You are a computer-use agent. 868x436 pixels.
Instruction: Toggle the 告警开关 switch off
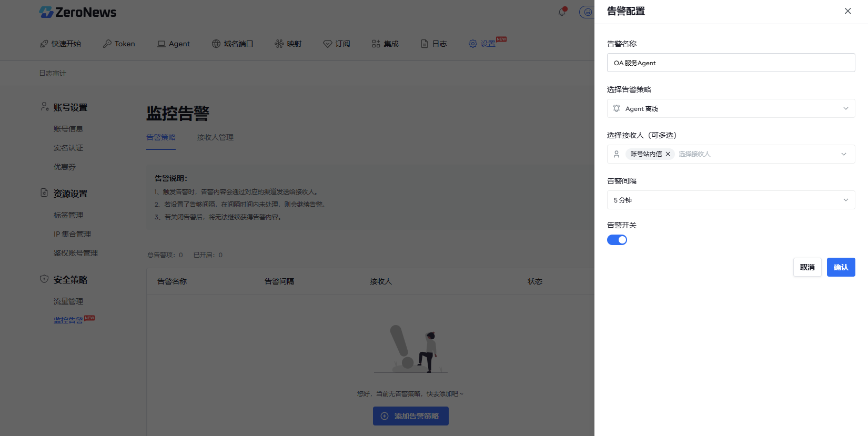(617, 240)
